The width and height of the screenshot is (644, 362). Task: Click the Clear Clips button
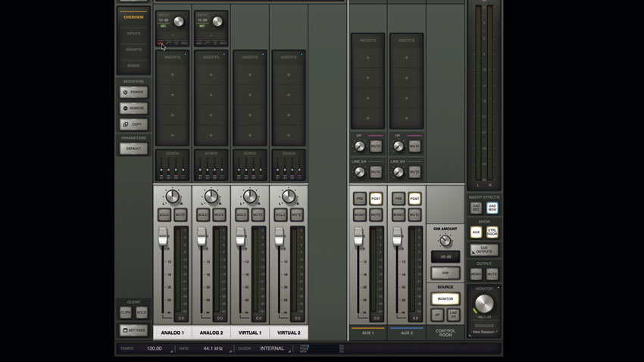point(126,313)
